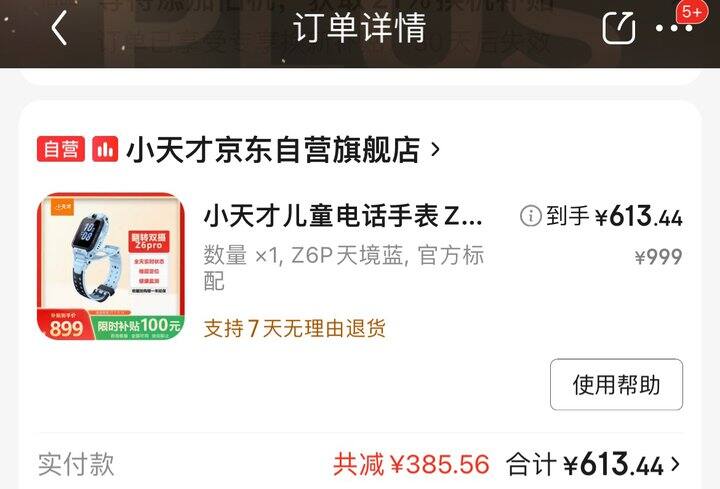Open product title 小天才儿童电话手表
720x489 pixels.
[x=343, y=216]
